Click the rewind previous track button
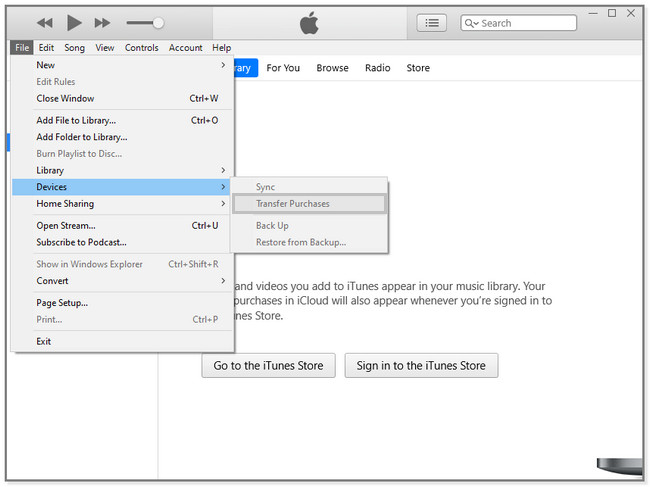The image size is (650, 487). [x=45, y=23]
